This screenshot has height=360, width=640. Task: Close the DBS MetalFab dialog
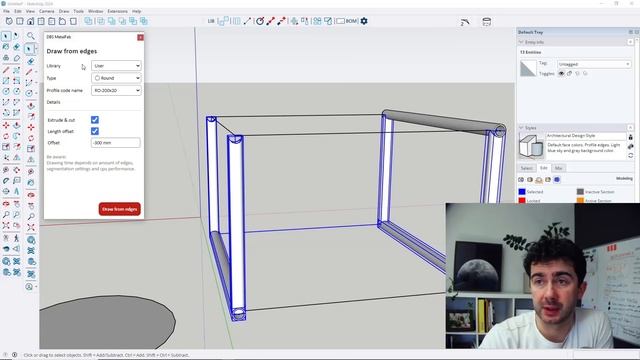[140, 37]
